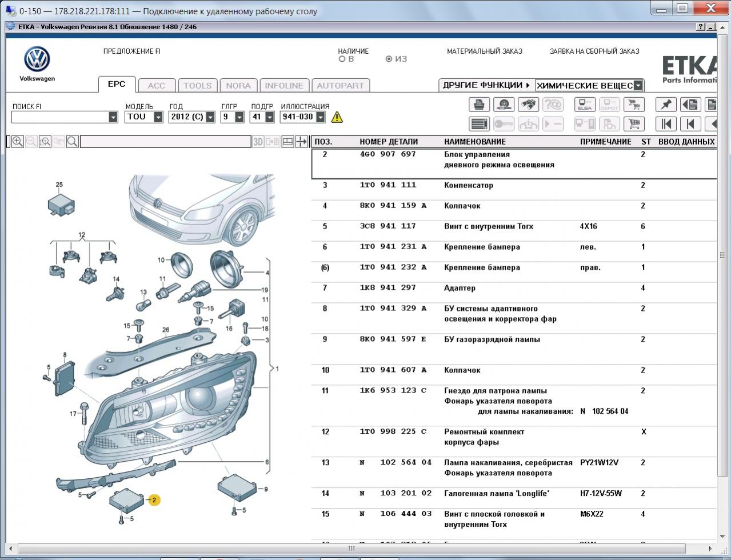
Task: Click the binoculars search icon
Action: pos(528,105)
